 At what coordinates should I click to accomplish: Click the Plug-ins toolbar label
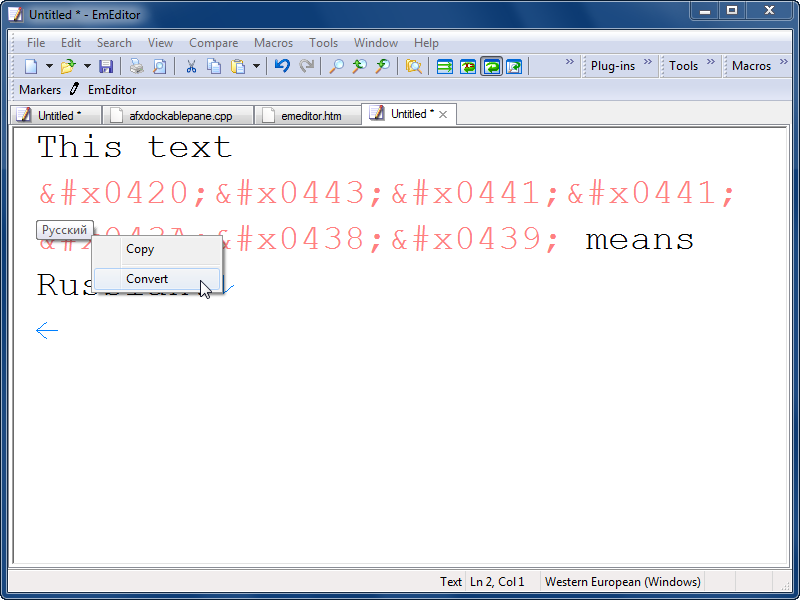613,66
